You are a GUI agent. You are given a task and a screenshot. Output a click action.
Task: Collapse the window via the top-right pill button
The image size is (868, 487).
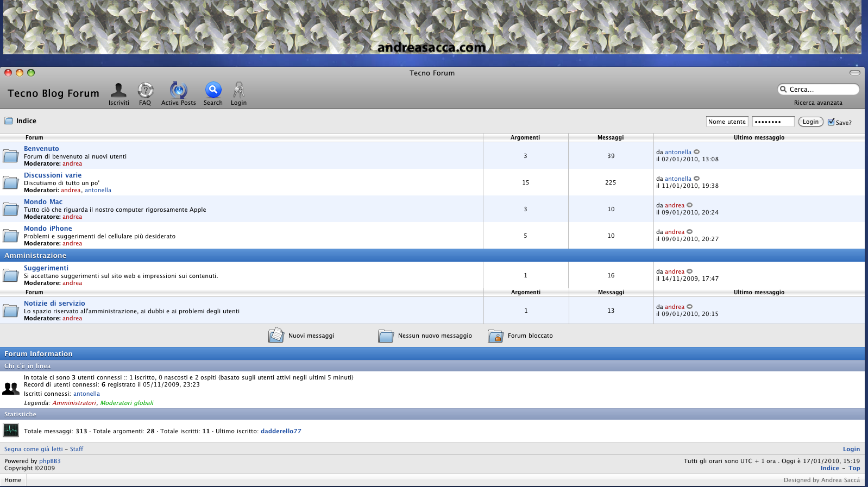click(855, 73)
